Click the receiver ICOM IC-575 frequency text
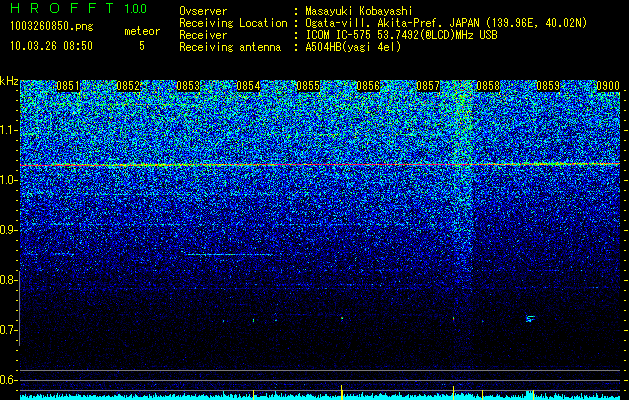The height and width of the screenshot is (400, 629). point(401,35)
